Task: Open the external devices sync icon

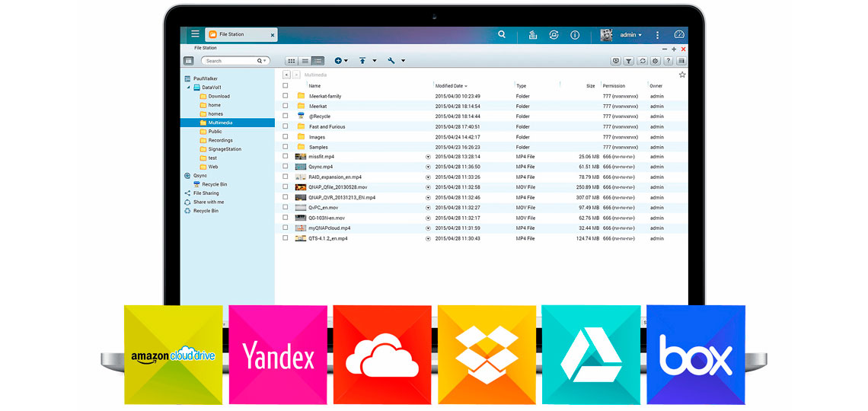Action: coord(554,35)
